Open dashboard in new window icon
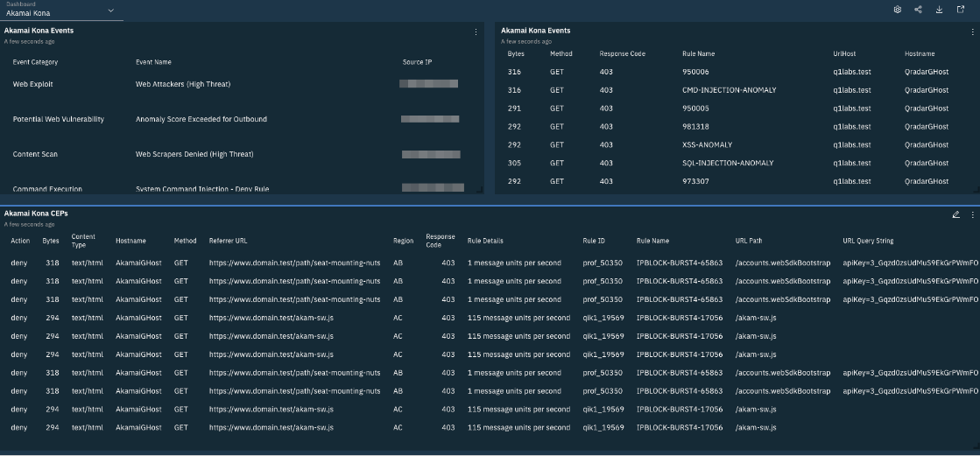 [x=961, y=10]
